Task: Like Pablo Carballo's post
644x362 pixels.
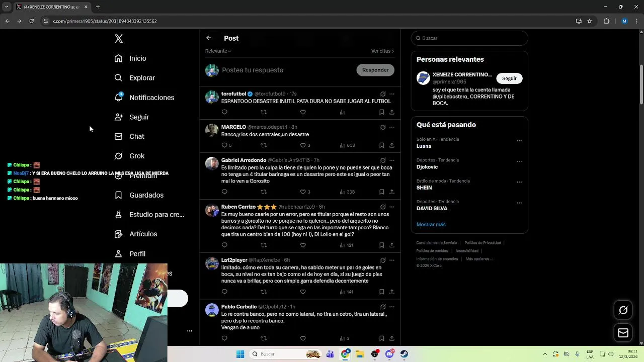Action: [x=303, y=339]
